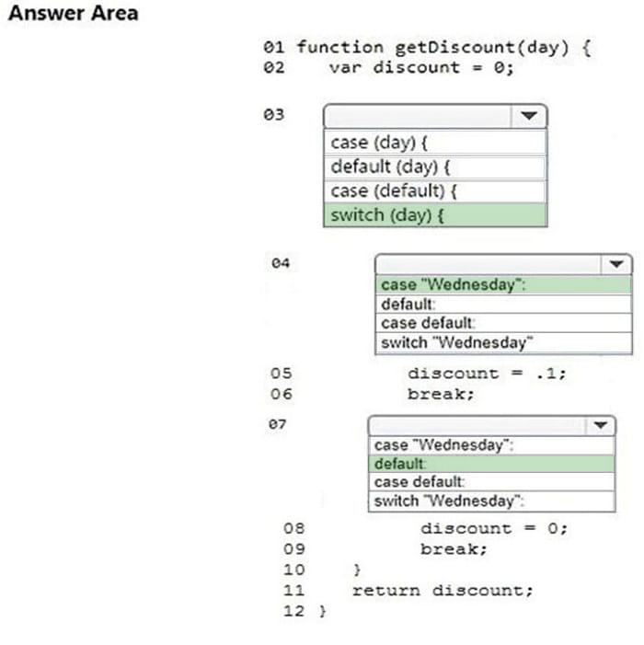Choose 'case "Wednesday":' in line 07 list
Viewport: 644px width, 645px height.
point(491,445)
